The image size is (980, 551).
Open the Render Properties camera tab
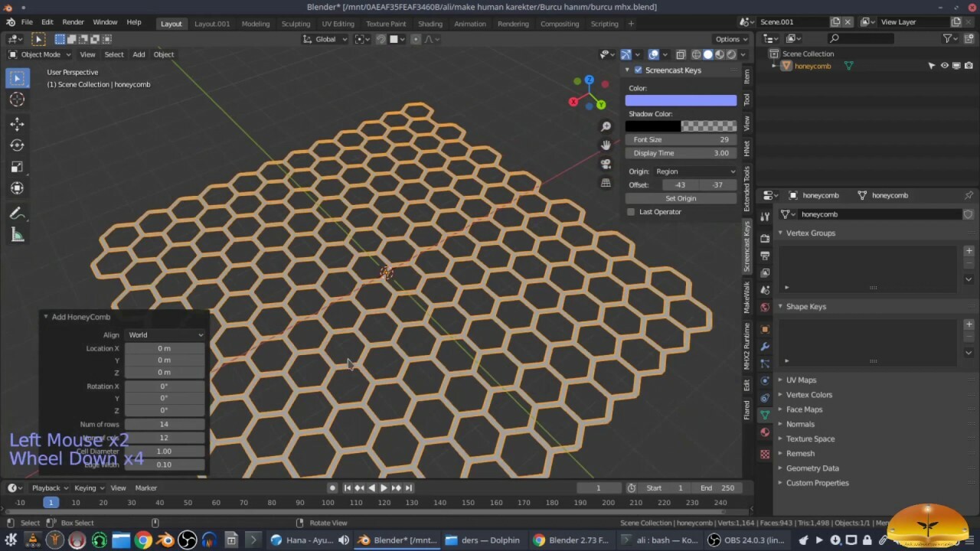click(764, 238)
